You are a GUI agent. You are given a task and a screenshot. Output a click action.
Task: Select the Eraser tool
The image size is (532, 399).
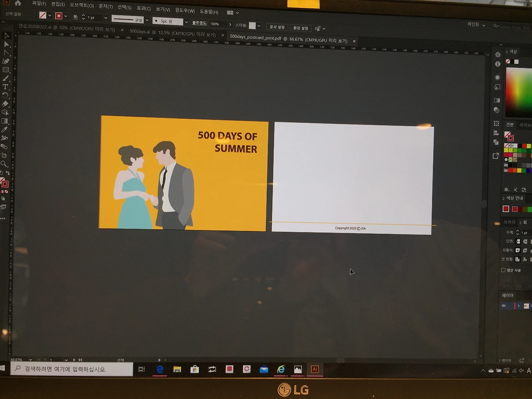(x=5, y=104)
